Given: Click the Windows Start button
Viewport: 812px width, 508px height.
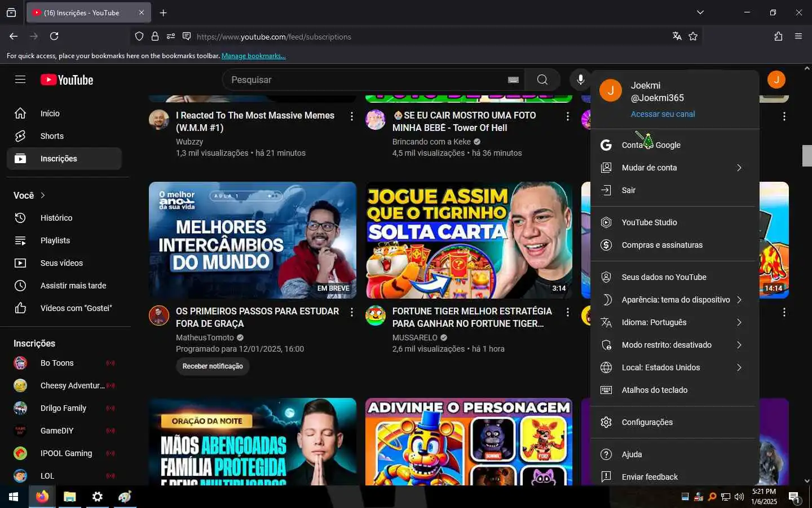Looking at the screenshot, I should 14,497.
